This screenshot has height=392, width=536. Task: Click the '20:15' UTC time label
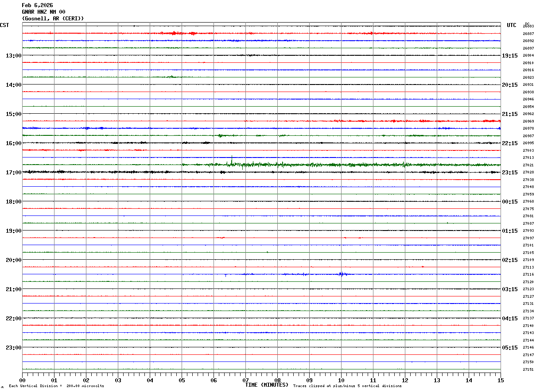pyautogui.click(x=509, y=85)
